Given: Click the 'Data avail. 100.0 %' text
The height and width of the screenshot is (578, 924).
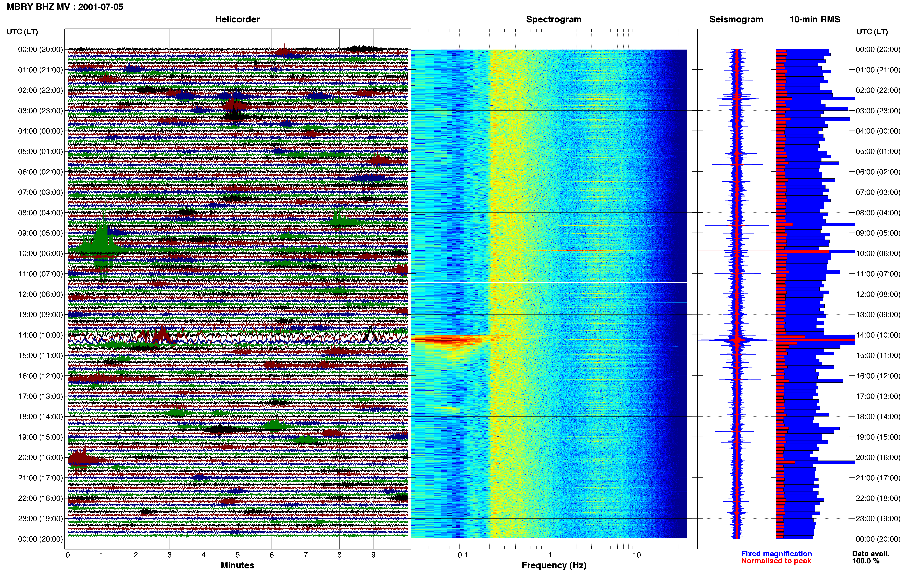Looking at the screenshot, I should point(870,557).
